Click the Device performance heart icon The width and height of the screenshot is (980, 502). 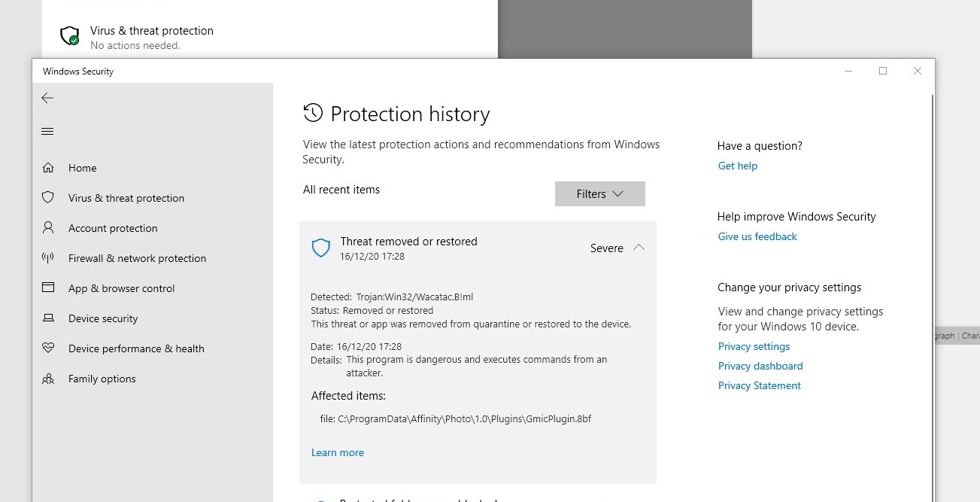[x=48, y=348]
